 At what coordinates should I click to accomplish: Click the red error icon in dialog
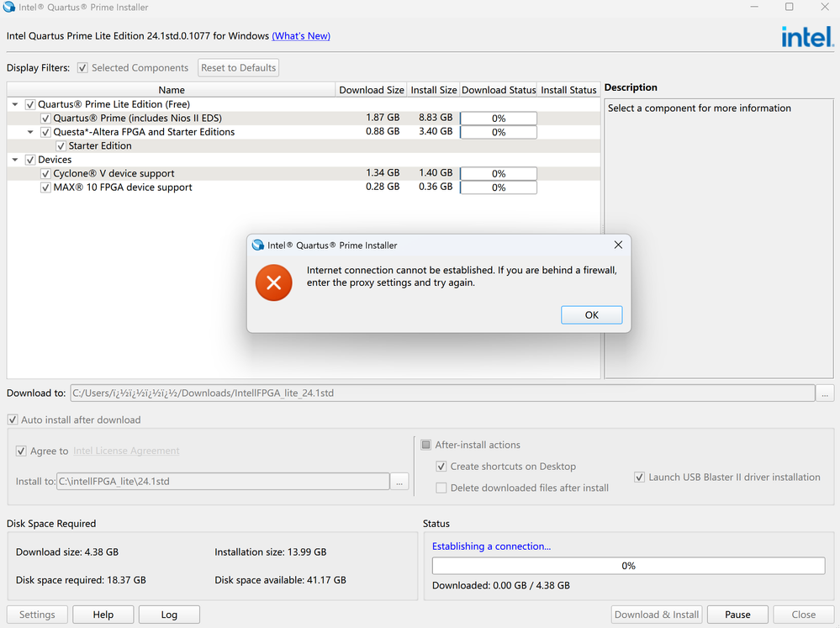pos(274,282)
